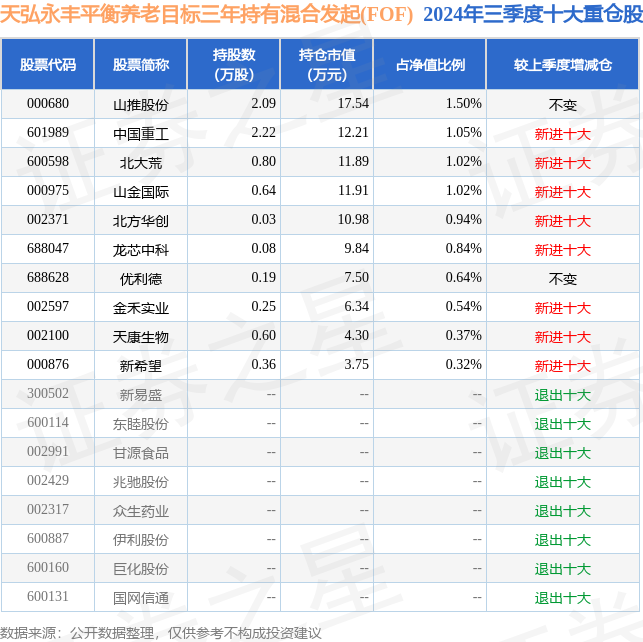This screenshot has width=643, height=642.
Task: Click 山推股份 market value 17.54
Action: (353, 104)
